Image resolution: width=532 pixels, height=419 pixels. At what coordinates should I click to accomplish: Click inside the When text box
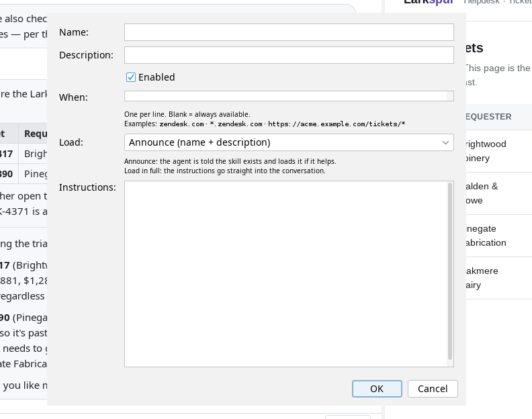(289, 96)
